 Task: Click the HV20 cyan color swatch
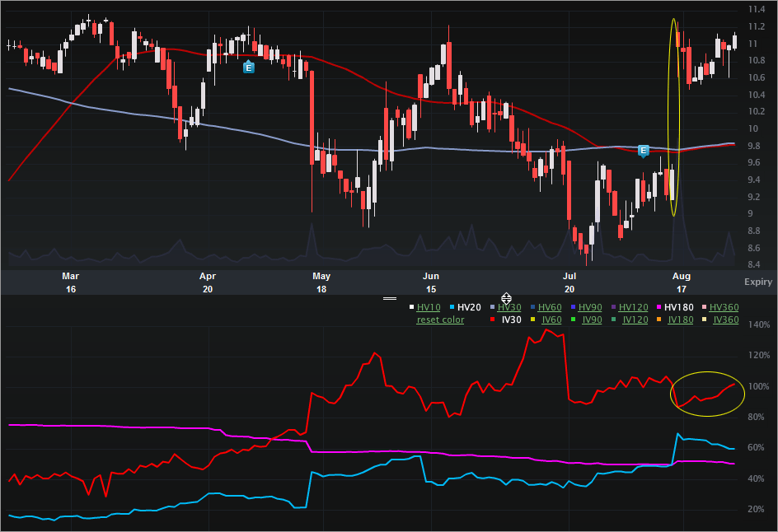(x=452, y=307)
